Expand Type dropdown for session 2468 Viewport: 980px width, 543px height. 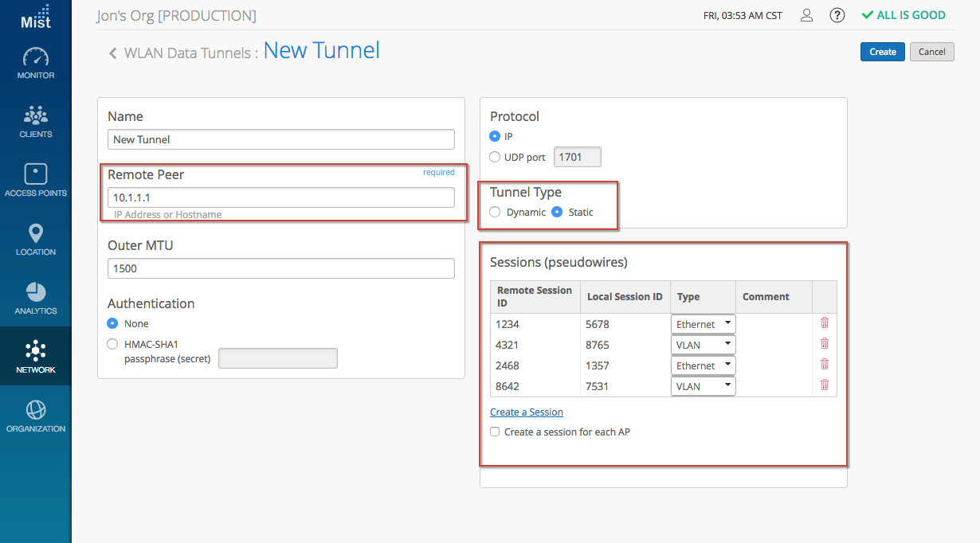pos(703,365)
